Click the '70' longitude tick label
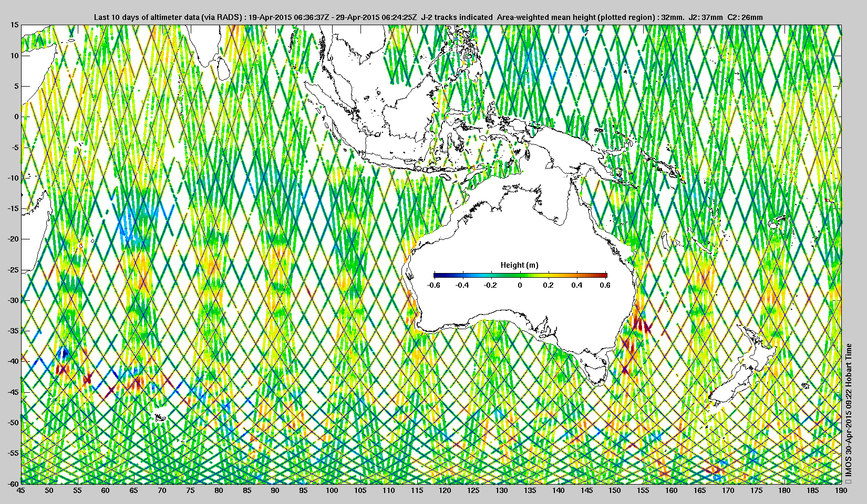 click(162, 490)
